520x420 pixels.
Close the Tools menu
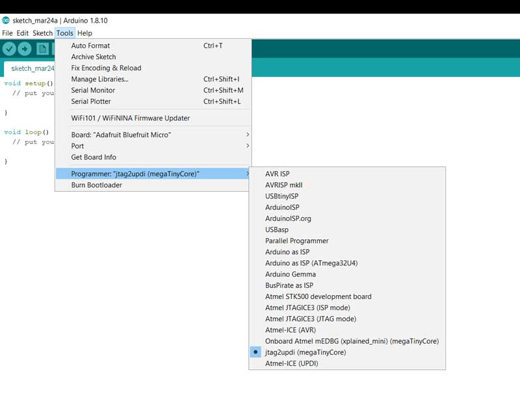[64, 33]
